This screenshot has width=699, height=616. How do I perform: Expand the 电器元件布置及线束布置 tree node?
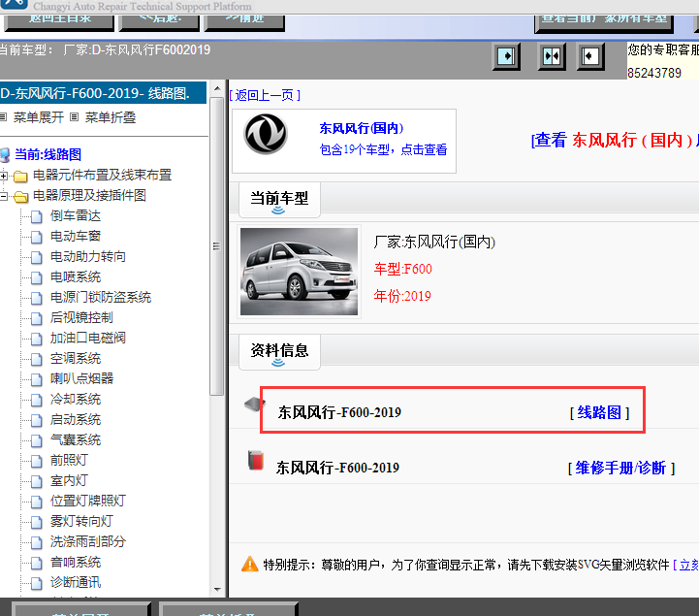coord(4,176)
